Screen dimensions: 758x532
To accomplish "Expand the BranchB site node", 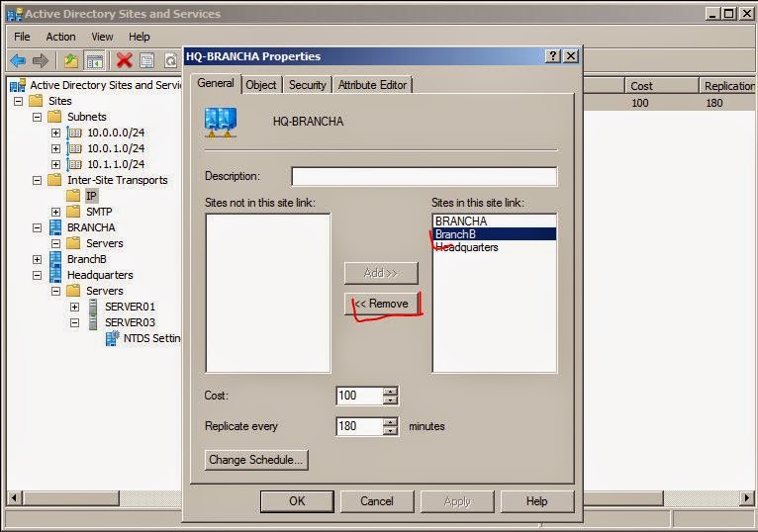I will coord(38,259).
